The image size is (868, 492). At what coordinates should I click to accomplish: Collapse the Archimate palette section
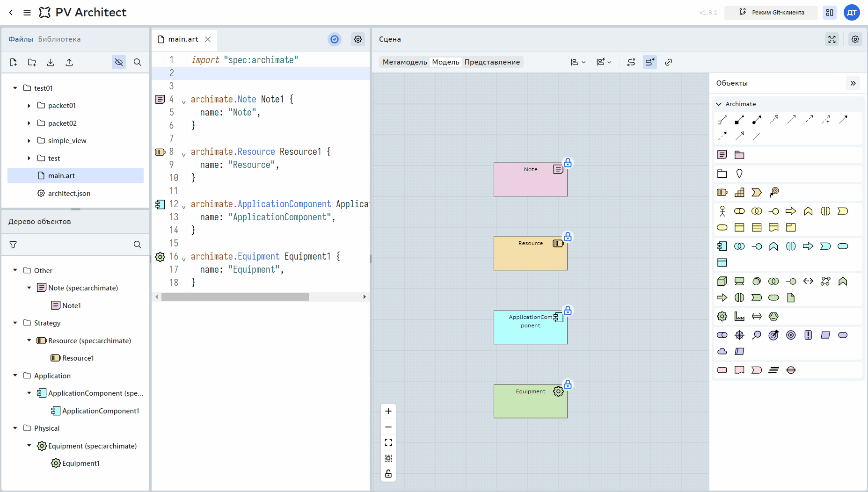pos(719,104)
